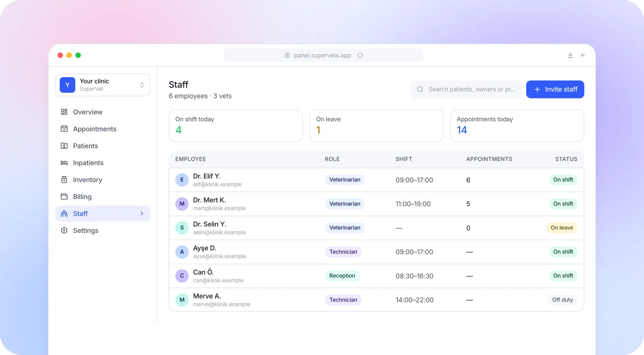Click the Reception role badge
This screenshot has width=644, height=355.
pos(342,276)
